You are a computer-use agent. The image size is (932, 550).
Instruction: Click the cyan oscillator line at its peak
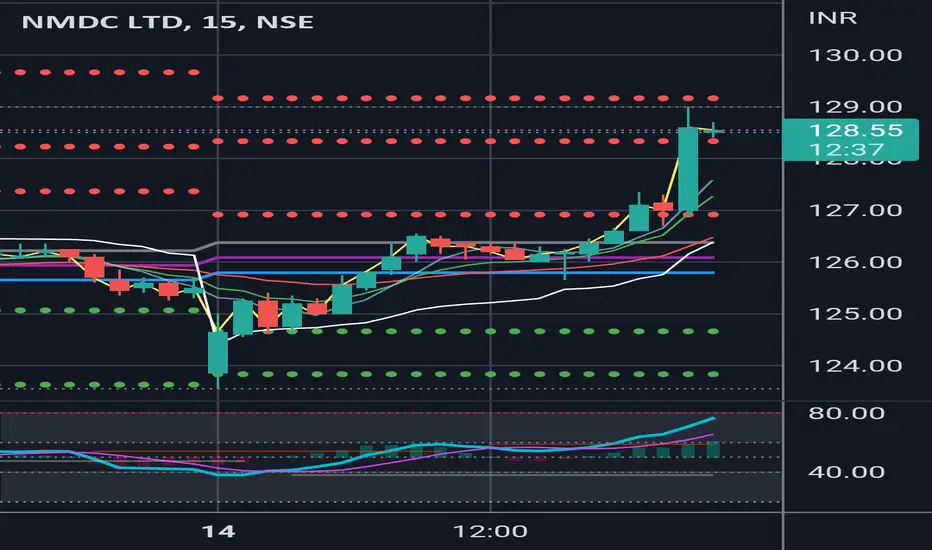point(711,420)
